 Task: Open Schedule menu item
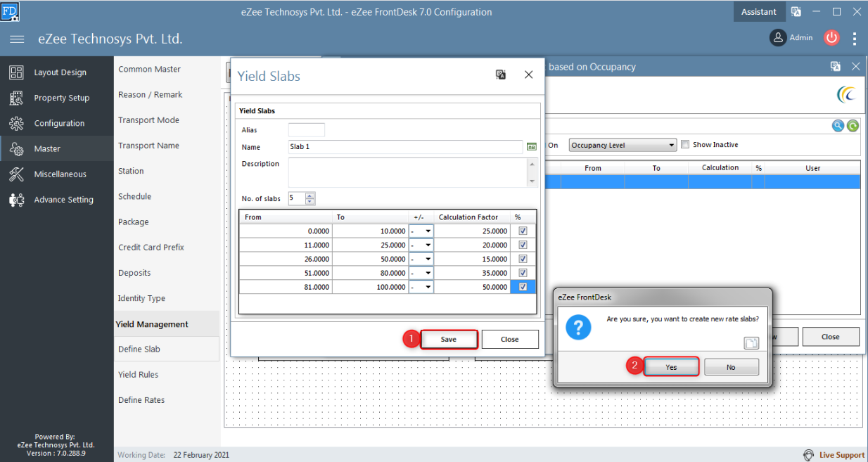[x=135, y=196]
